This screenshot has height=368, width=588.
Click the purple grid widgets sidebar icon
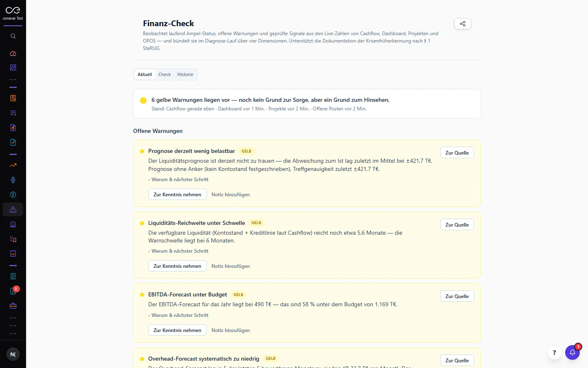[x=13, y=67]
